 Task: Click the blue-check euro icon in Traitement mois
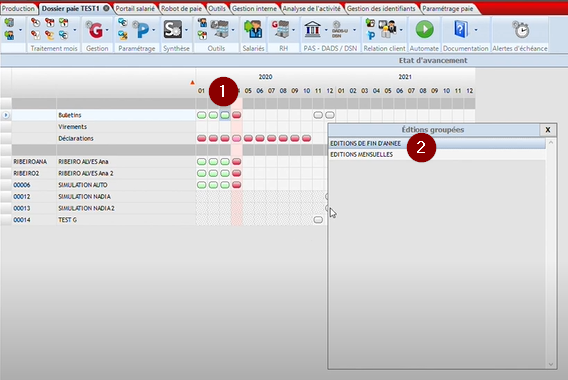tap(63, 35)
